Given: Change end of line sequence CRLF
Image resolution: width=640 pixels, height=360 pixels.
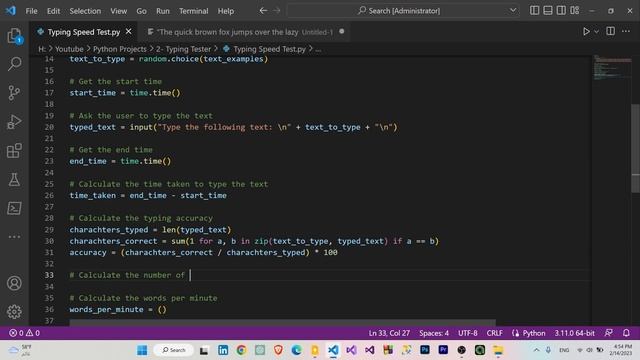Looking at the screenshot, I should (x=494, y=333).
